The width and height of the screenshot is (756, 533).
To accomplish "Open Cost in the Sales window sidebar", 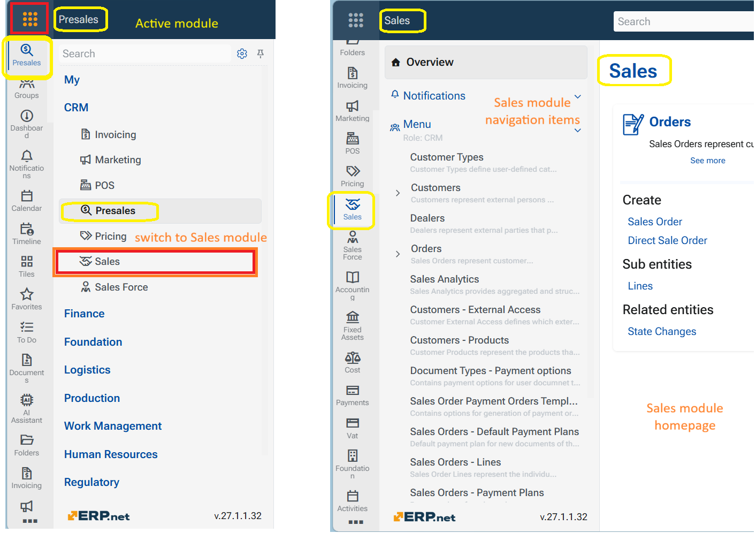I will tap(353, 363).
